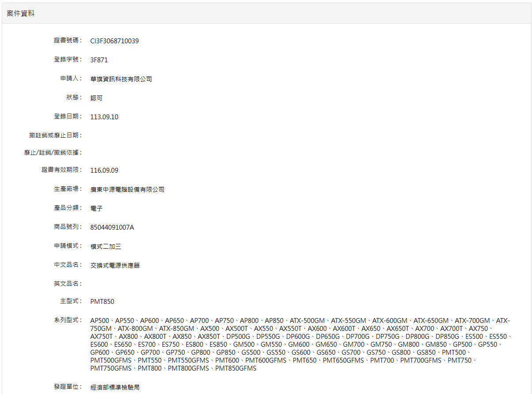
Task: Select registration date 113.09.10
Action: 104,117
